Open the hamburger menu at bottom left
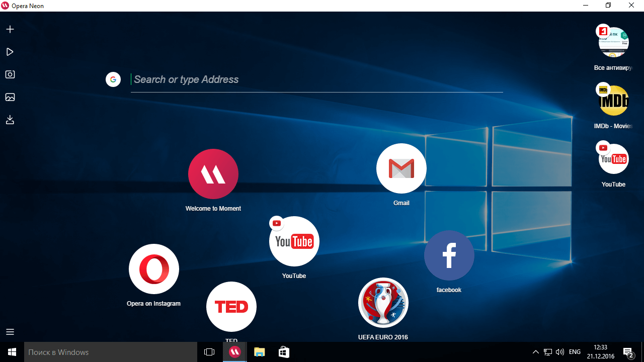The width and height of the screenshot is (644, 362). [x=10, y=332]
